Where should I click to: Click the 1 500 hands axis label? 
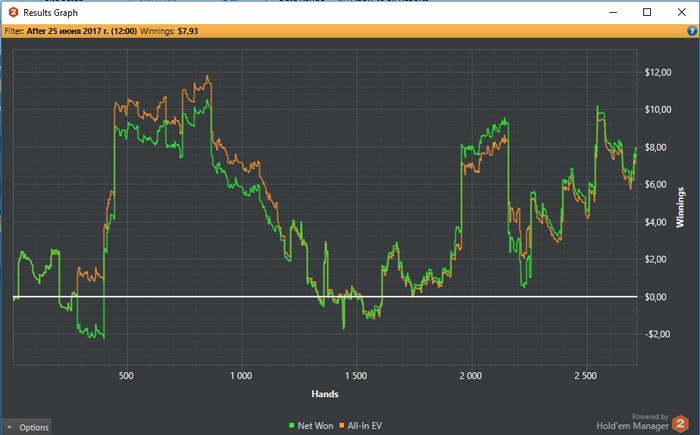[356, 376]
